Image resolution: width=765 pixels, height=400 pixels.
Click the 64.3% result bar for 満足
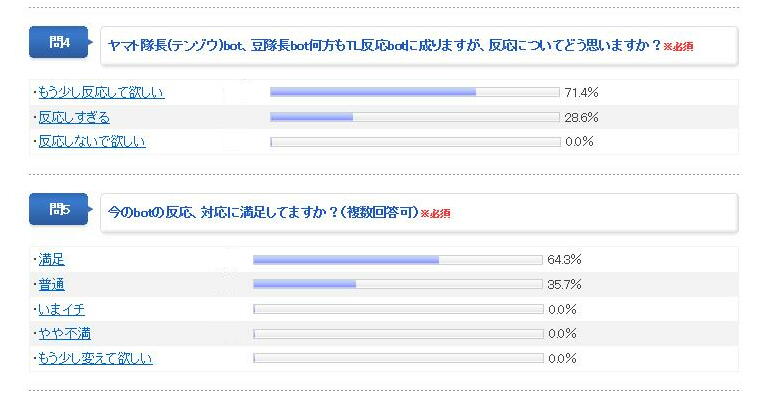tap(398, 259)
